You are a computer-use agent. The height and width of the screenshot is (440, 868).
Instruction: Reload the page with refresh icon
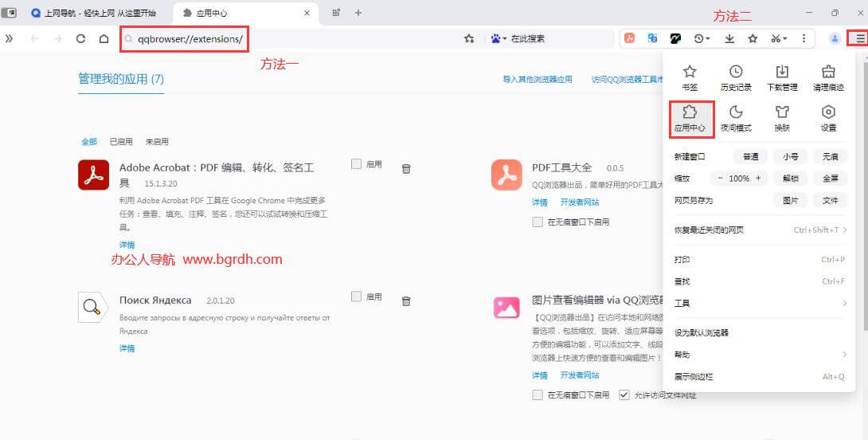[x=80, y=38]
